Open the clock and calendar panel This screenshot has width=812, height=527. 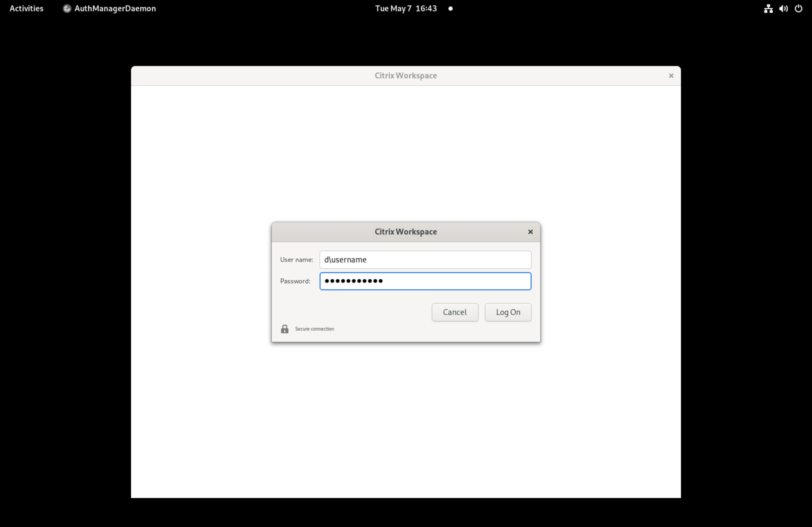coord(406,9)
